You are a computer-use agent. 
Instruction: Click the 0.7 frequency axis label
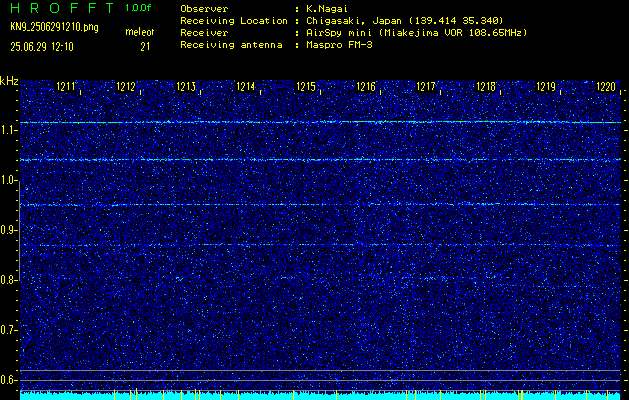[x=9, y=330]
